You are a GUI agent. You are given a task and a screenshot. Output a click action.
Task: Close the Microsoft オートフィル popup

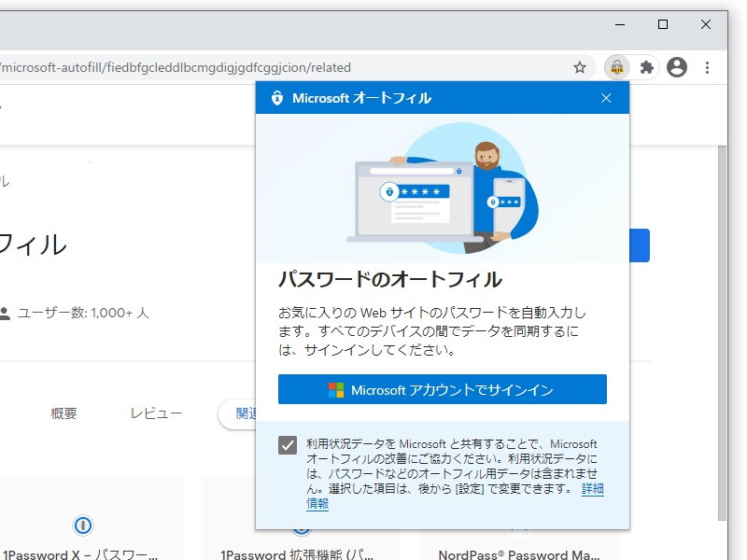605,98
